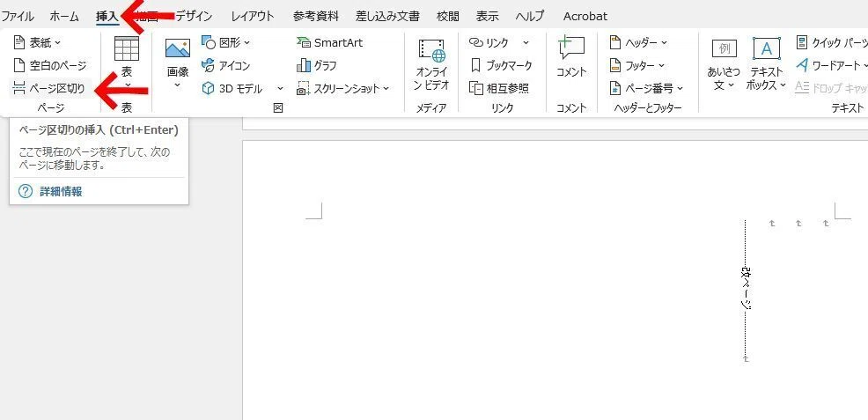This screenshot has height=420, width=868.
Task: Click the リンク link button
Action: click(x=489, y=42)
